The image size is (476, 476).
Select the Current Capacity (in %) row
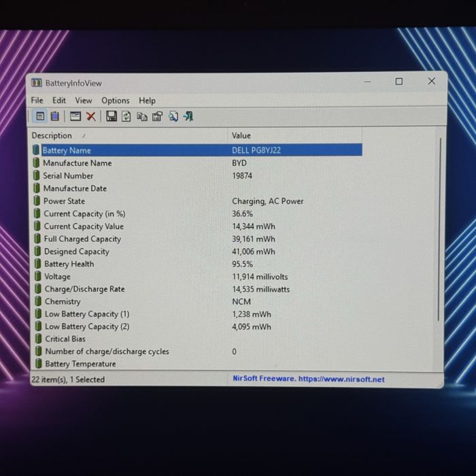(197, 214)
